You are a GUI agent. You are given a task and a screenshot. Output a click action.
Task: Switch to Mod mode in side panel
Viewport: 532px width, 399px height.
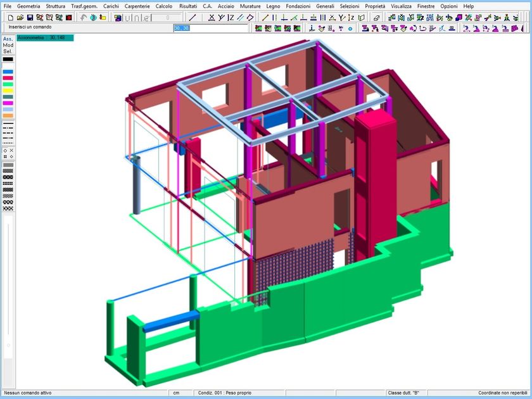point(8,45)
